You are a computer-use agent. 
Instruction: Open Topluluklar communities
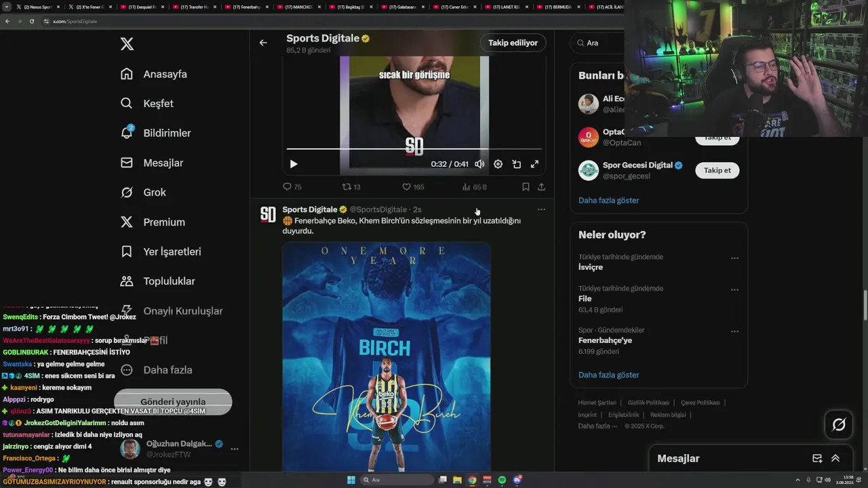157,281
